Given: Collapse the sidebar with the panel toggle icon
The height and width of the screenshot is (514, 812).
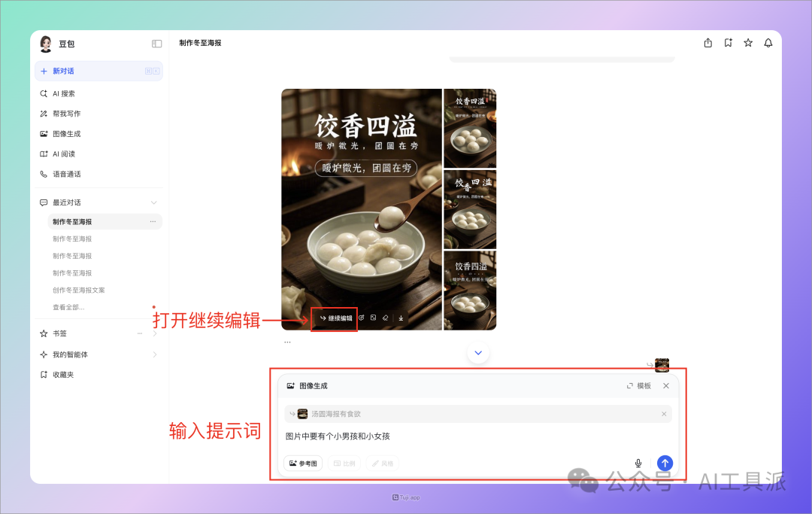Looking at the screenshot, I should click(156, 44).
